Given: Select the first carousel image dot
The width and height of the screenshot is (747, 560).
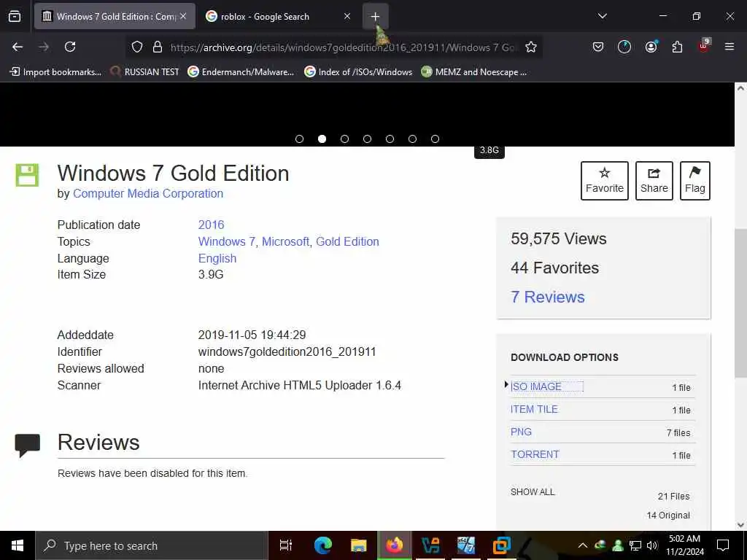Looking at the screenshot, I should pos(299,139).
